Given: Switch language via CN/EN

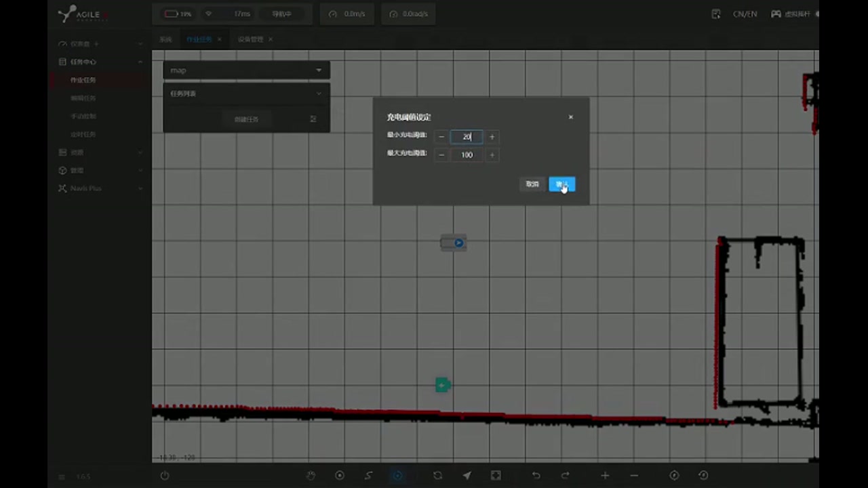Looking at the screenshot, I should (745, 14).
